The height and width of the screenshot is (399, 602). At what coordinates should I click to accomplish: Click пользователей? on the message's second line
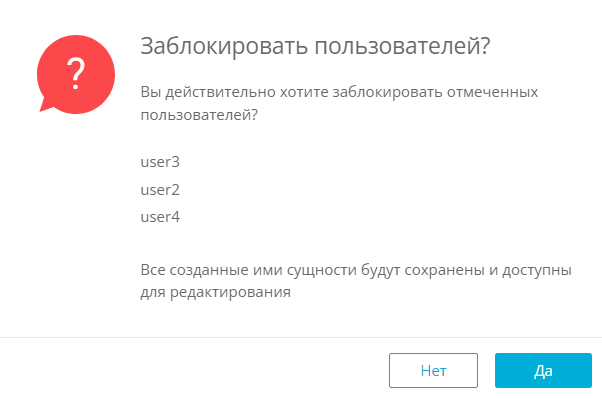coord(199,115)
